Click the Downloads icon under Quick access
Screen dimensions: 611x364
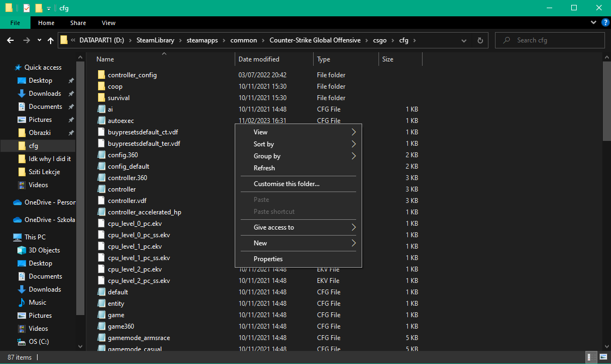tap(22, 94)
